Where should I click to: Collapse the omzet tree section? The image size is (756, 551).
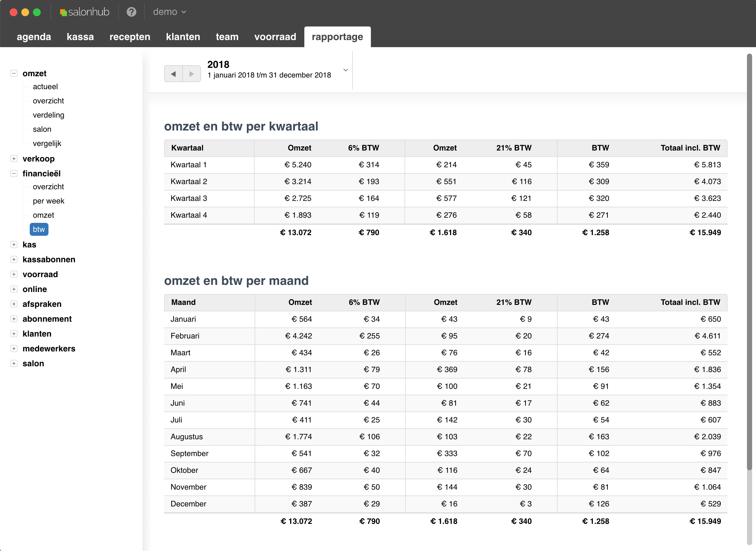click(x=14, y=73)
